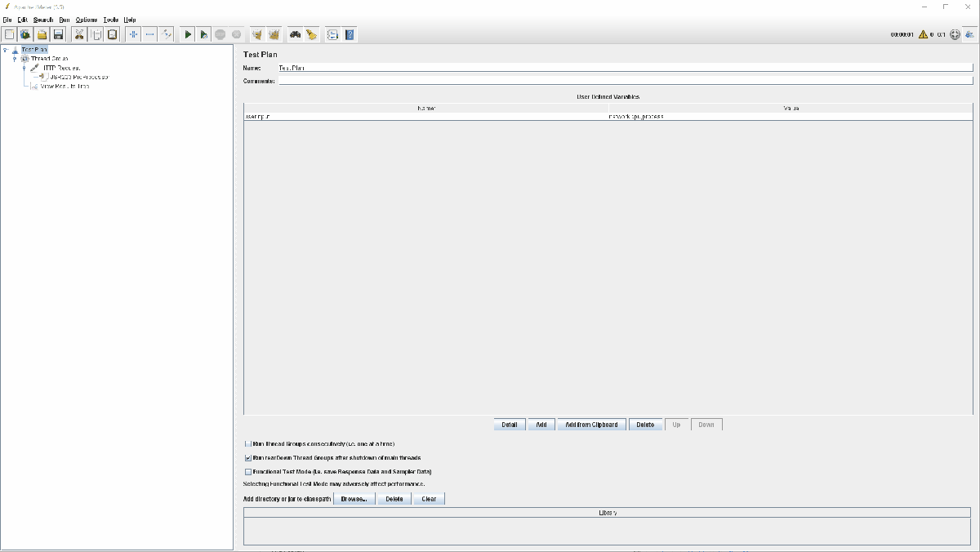Image resolution: width=980 pixels, height=552 pixels.
Task: Click the Toggle enable/disable icon in toolbar
Action: pyautogui.click(x=167, y=34)
